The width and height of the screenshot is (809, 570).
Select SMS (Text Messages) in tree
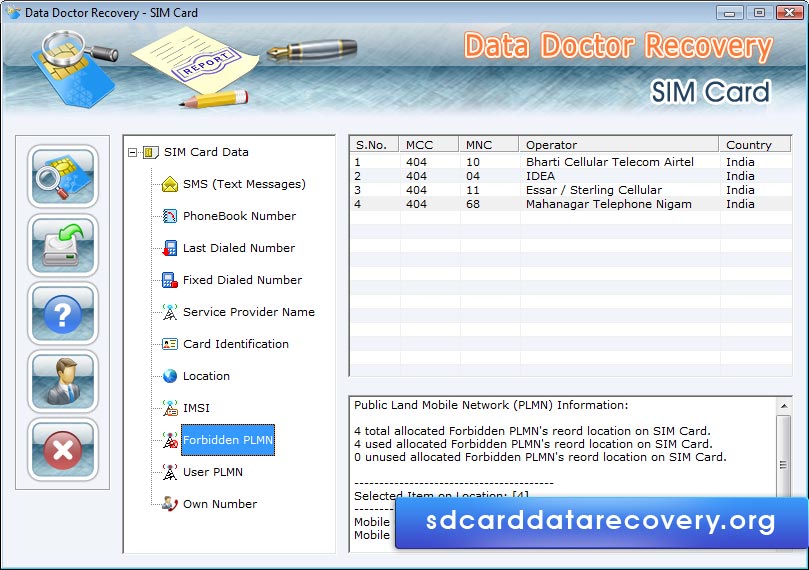(x=244, y=184)
